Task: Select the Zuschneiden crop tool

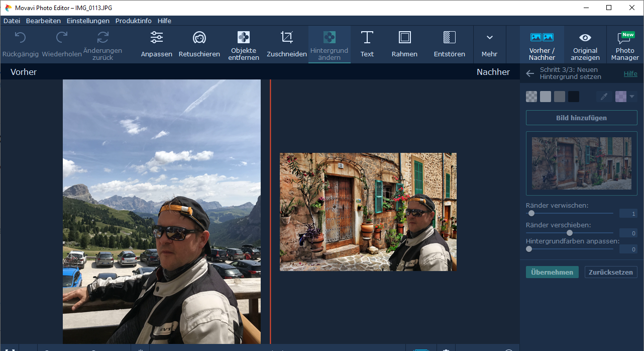Action: (x=286, y=44)
